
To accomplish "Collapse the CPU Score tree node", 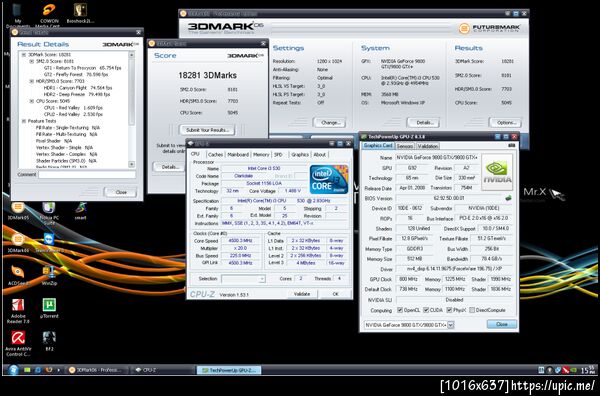I will [x=31, y=101].
